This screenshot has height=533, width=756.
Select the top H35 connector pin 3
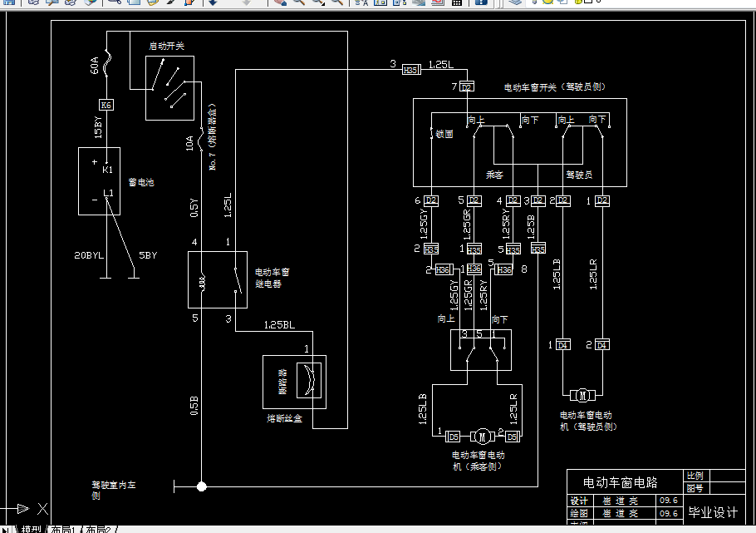point(411,70)
